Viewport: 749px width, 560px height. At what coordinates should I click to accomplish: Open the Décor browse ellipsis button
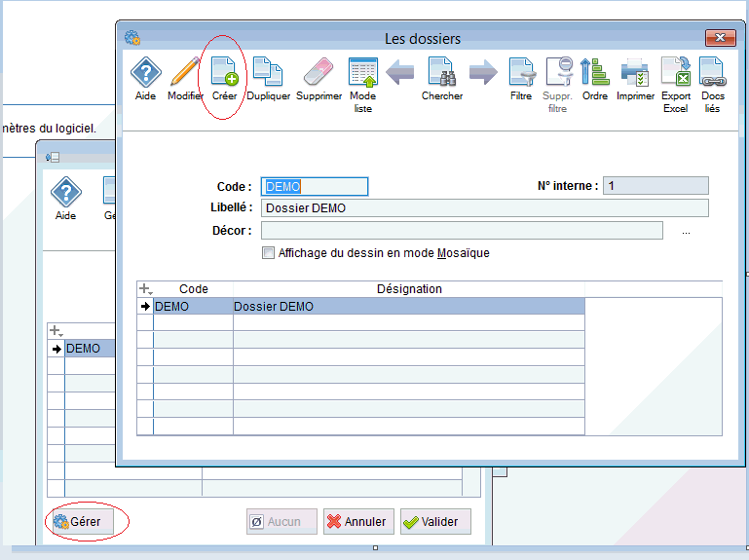(x=686, y=232)
